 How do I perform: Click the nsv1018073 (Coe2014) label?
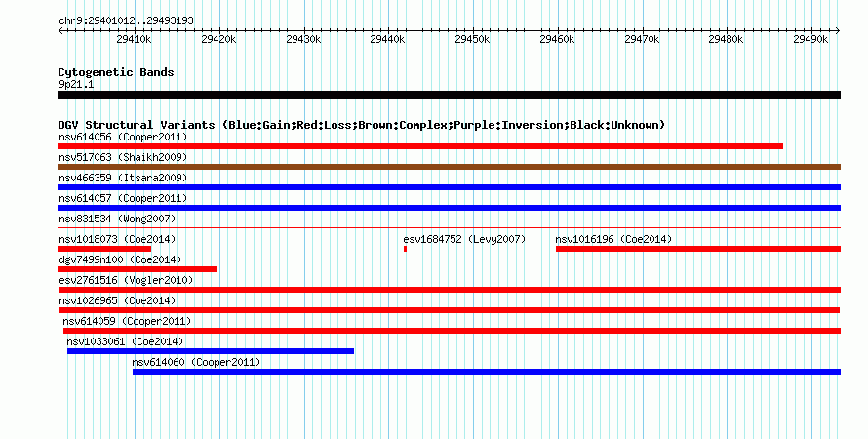(117, 239)
